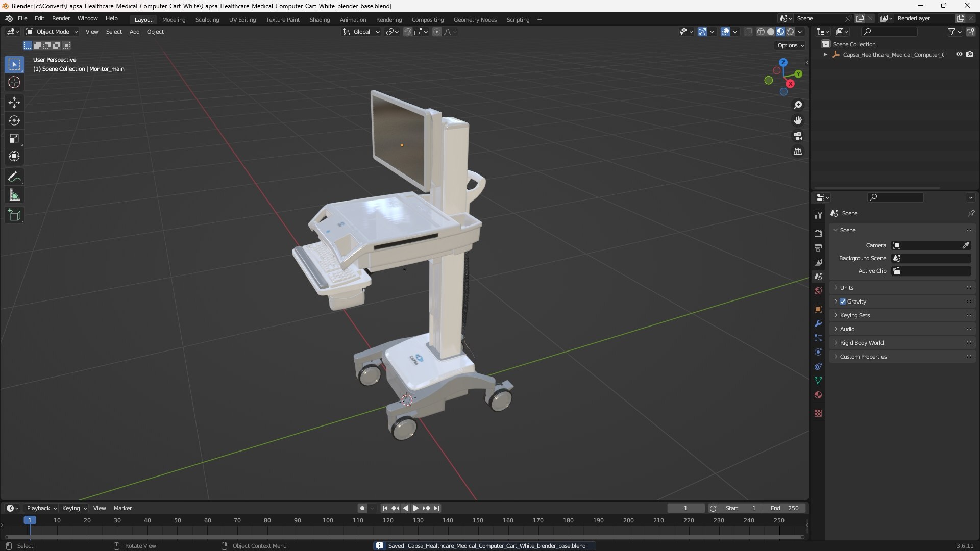The width and height of the screenshot is (980, 551).
Task: Choose the Measure tool
Action: [x=14, y=195]
